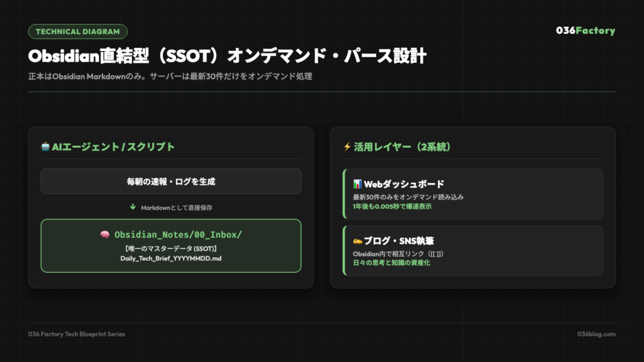Image resolution: width=644 pixels, height=362 pixels.
Task: Click the lightning bolt icon near 活用レイヤー
Action: tap(347, 147)
